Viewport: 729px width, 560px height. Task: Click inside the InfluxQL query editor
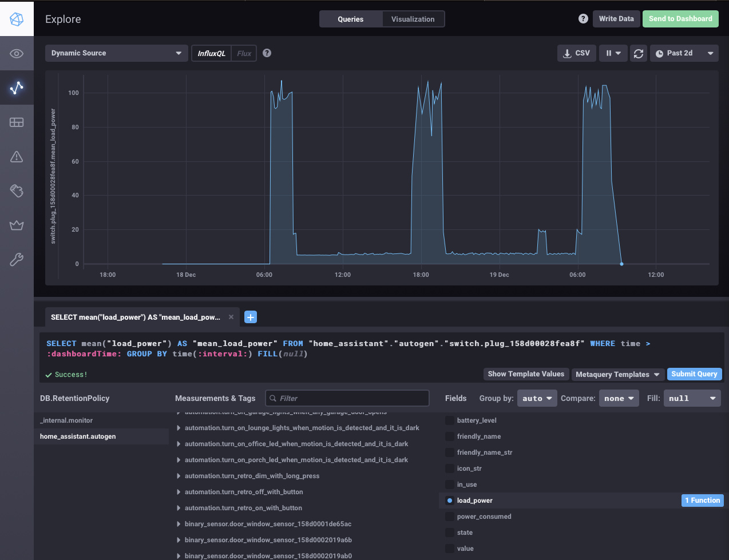click(382, 349)
